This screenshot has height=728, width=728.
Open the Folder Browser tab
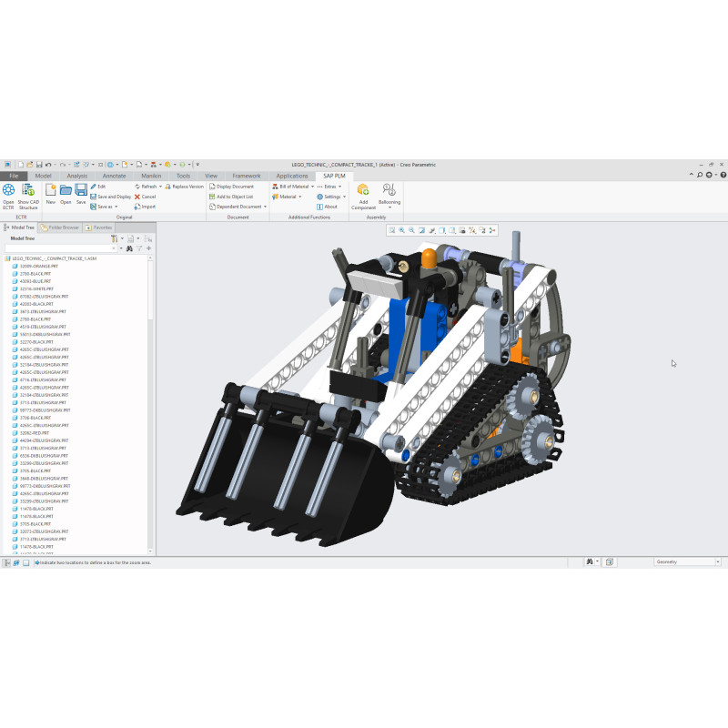60,227
